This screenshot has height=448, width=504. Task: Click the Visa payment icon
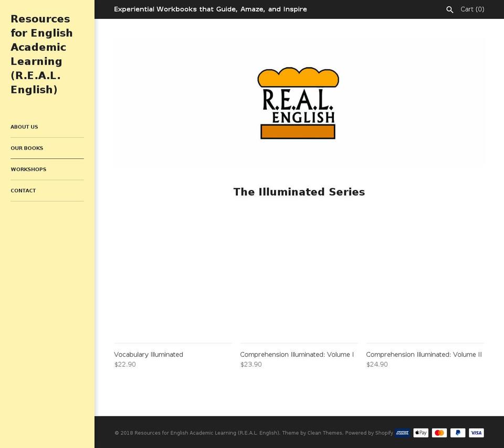click(476, 433)
